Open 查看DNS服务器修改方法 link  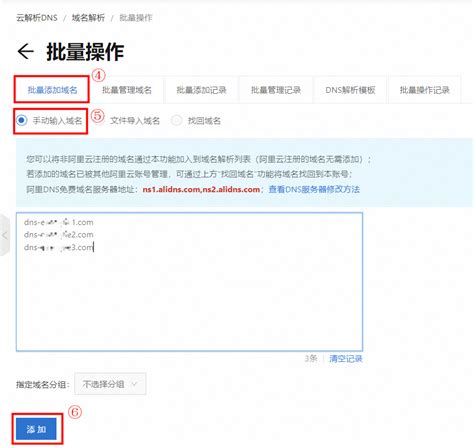[314, 189]
